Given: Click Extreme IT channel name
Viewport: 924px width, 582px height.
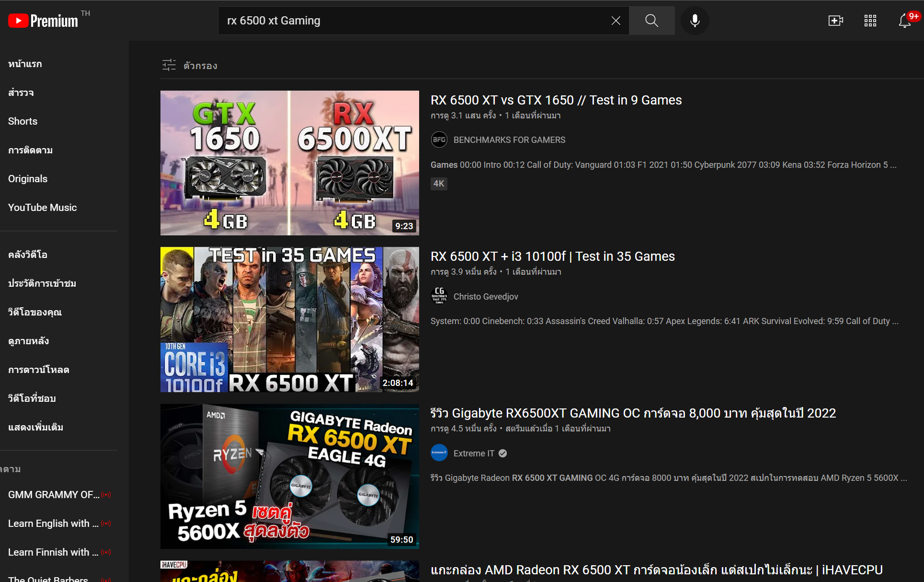Looking at the screenshot, I should pos(474,454).
